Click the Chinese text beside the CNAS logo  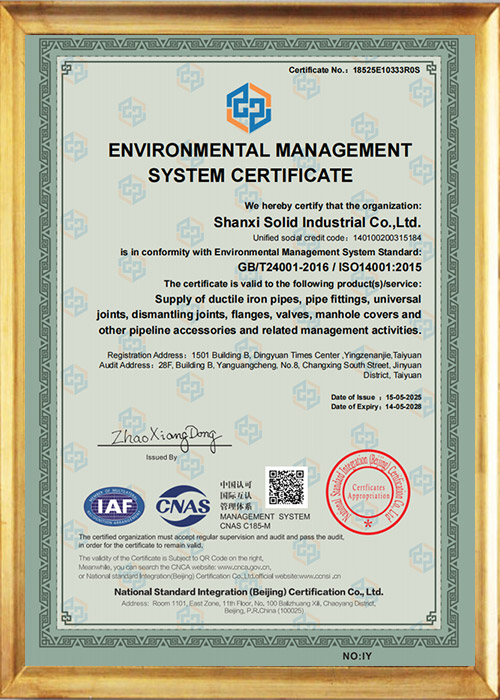tap(237, 496)
